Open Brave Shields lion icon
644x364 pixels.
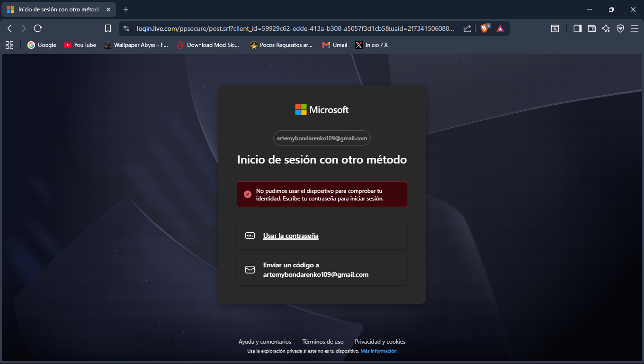tap(485, 28)
